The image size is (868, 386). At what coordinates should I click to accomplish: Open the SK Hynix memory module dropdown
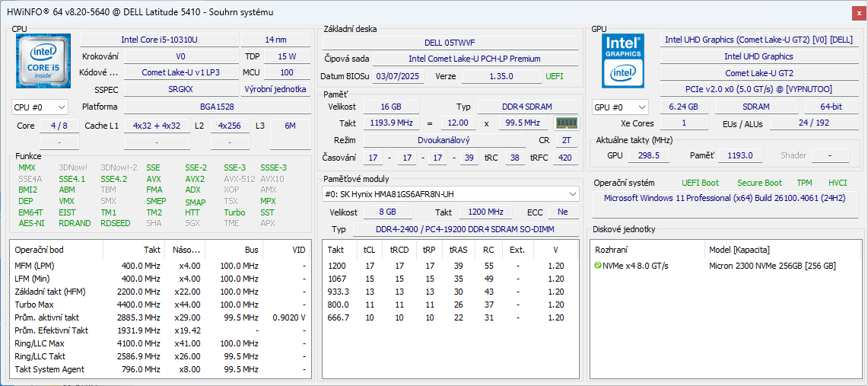pyautogui.click(x=450, y=194)
